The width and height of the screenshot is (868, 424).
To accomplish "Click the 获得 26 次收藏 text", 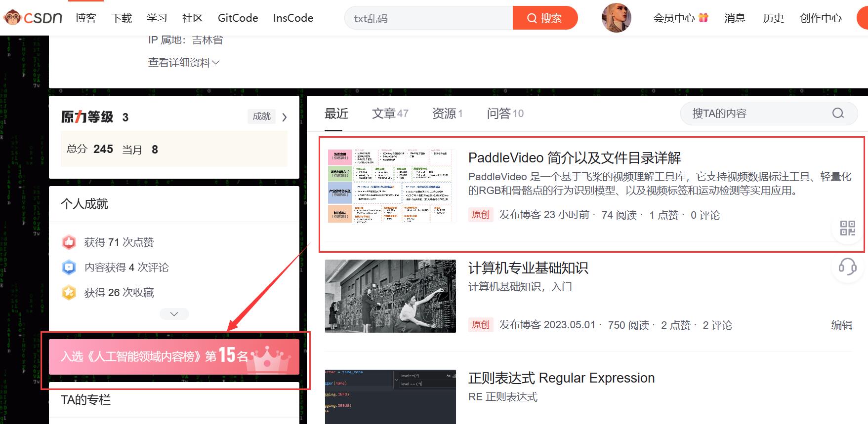I will tap(119, 293).
